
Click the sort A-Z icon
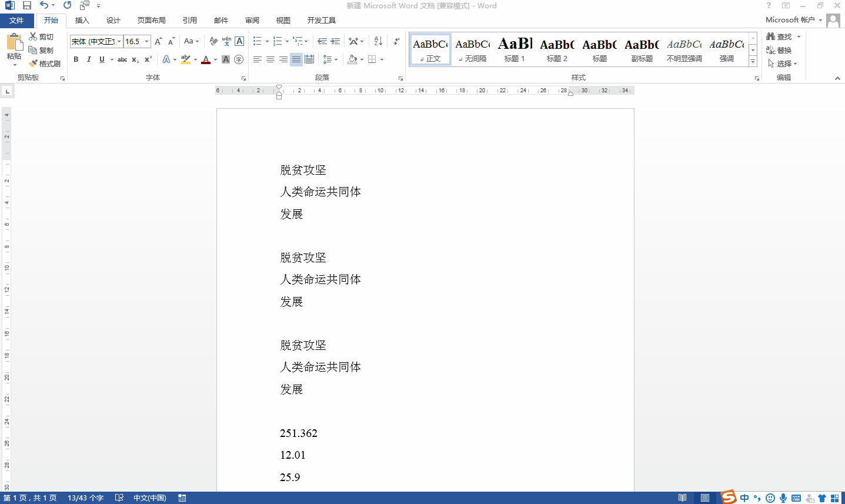pos(378,41)
